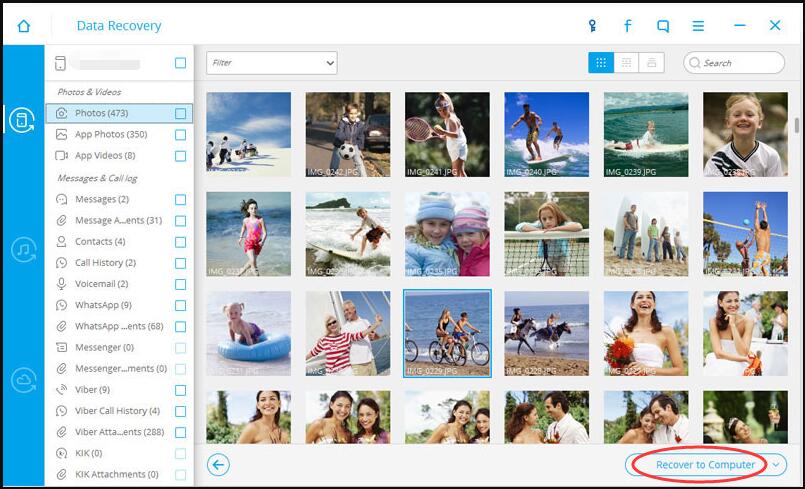Check the WhatsApp (9) checkbox
Screen dimensions: 805x489
tap(180, 306)
